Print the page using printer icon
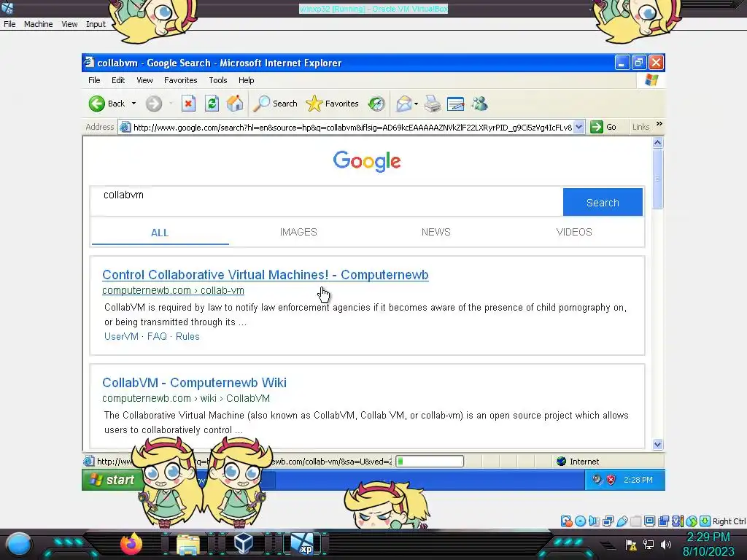The height and width of the screenshot is (560, 747). pyautogui.click(x=433, y=104)
